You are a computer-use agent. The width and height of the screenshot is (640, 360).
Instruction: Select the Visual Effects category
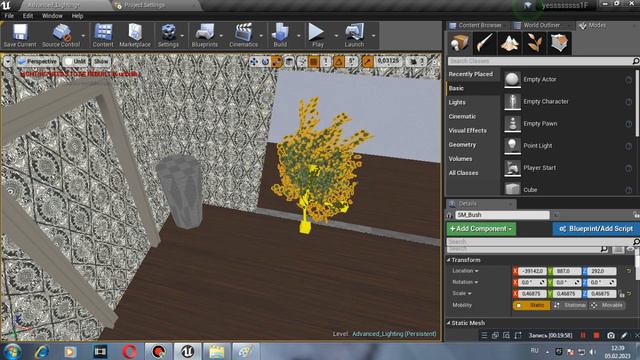[x=467, y=131]
